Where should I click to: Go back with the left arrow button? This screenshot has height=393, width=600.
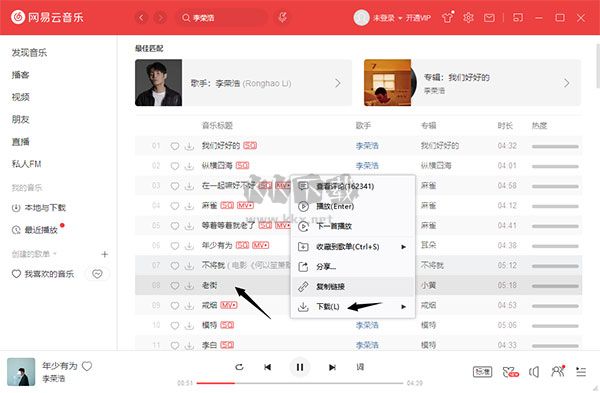click(141, 18)
